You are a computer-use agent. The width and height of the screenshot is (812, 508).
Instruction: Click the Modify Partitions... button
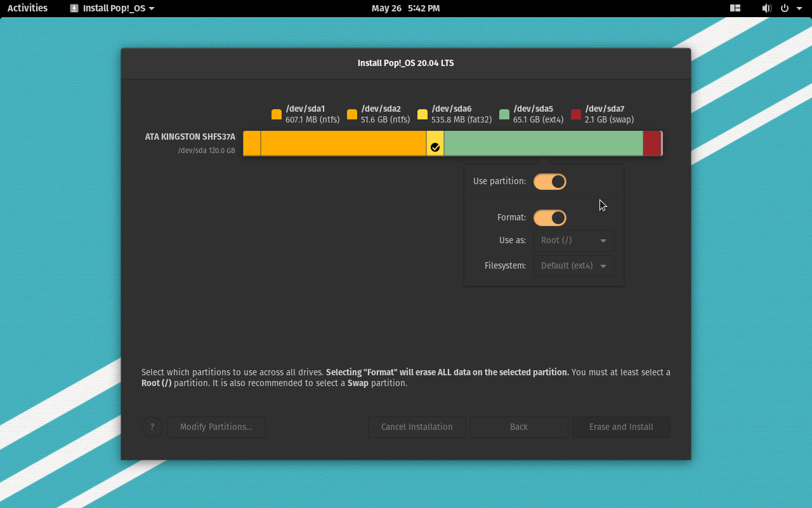coord(216,427)
